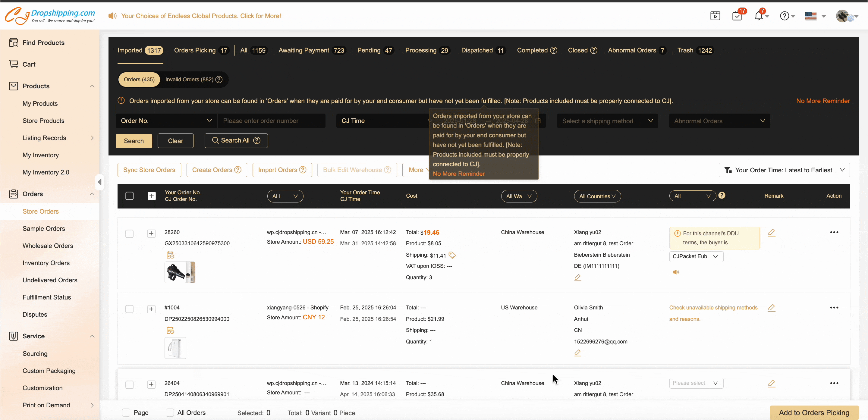The width and height of the screenshot is (868, 420).
Task: Click the help icon next to Invalid Orders
Action: 219,80
